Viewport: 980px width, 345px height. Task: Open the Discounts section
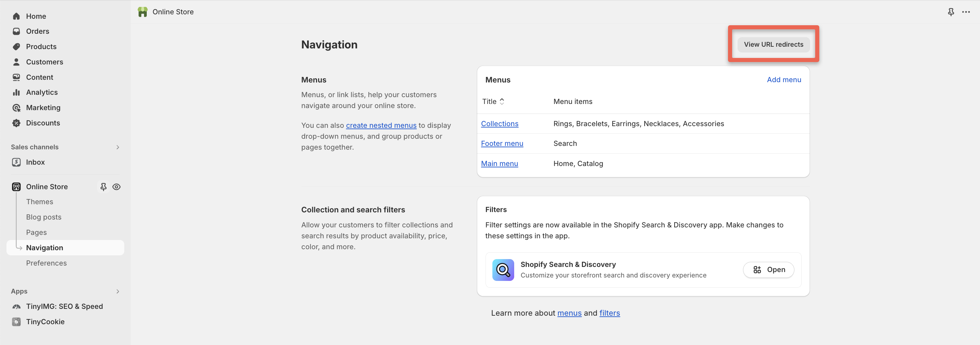(43, 123)
